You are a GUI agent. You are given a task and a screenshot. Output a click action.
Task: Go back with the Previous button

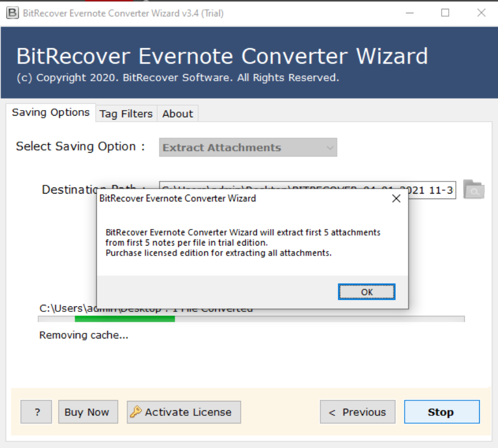coord(357,412)
